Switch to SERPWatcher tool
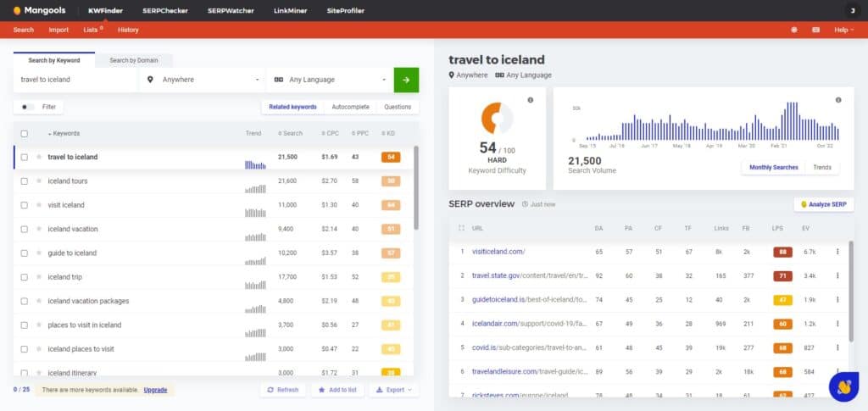 pos(232,10)
